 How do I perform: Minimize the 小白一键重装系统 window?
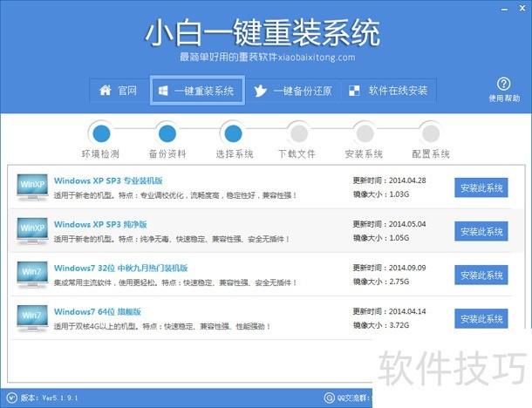[x=504, y=9]
